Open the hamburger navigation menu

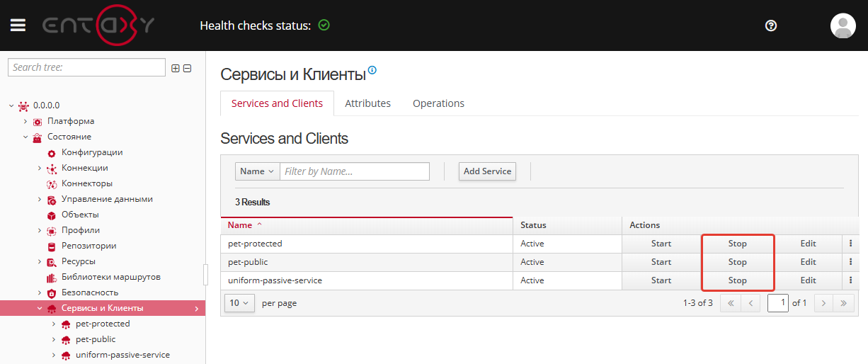[18, 25]
